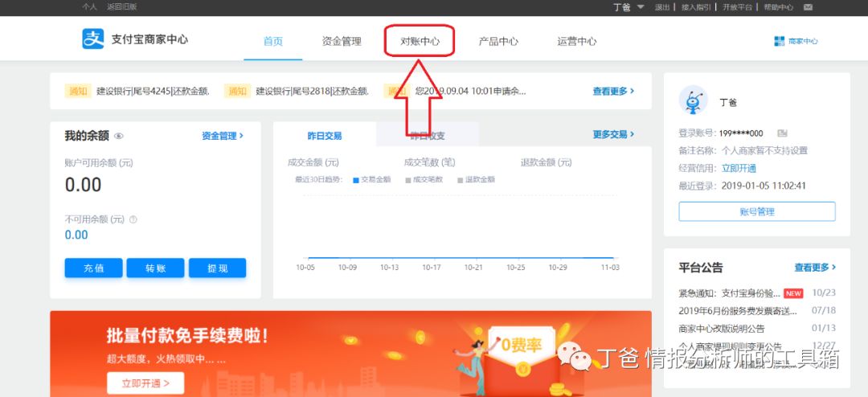Viewport: 868px width, 397px height.
Task: Click 退出 in the top bar
Action: tap(662, 7)
